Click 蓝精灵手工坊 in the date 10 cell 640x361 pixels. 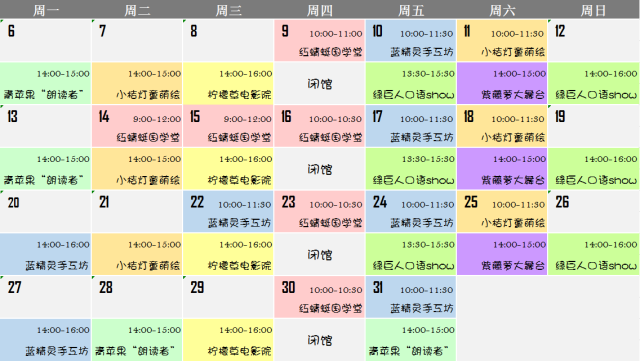422,52
